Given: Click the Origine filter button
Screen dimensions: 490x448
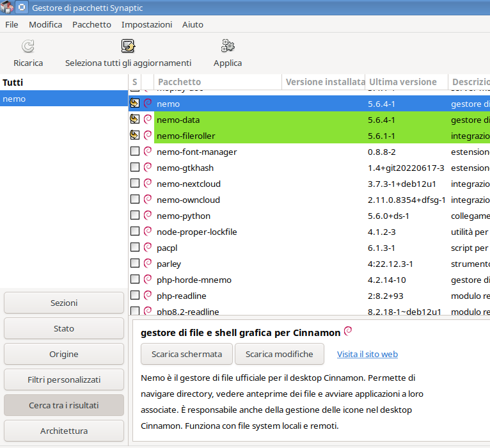Looking at the screenshot, I should [64, 354].
